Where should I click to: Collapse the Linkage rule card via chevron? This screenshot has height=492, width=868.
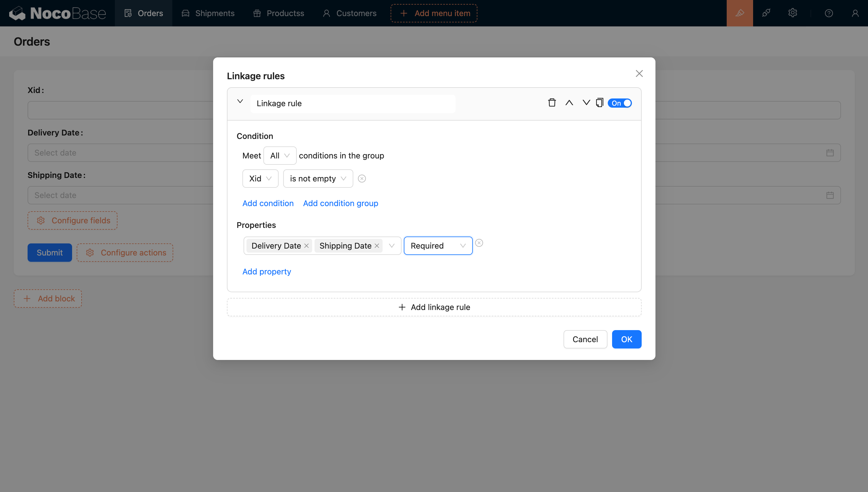click(x=240, y=101)
